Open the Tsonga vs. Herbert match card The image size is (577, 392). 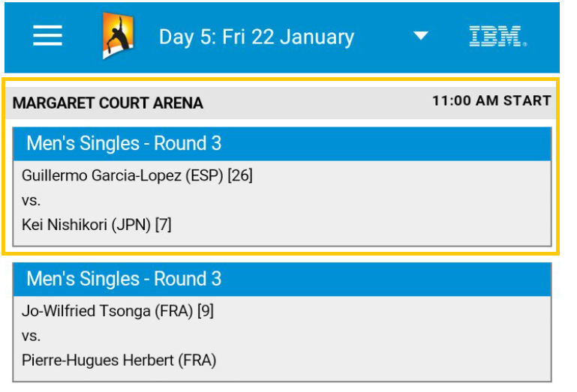[282, 322]
